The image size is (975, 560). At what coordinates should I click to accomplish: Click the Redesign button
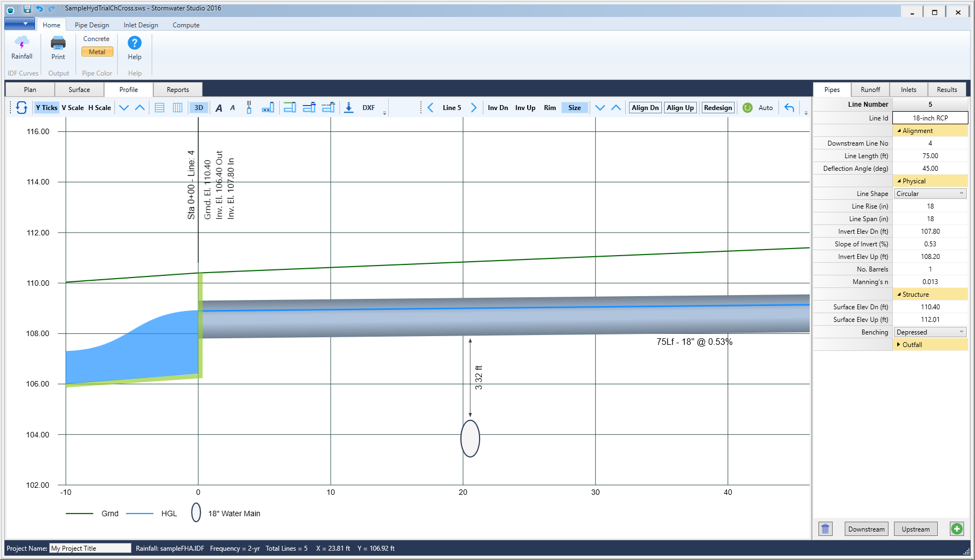tap(718, 107)
